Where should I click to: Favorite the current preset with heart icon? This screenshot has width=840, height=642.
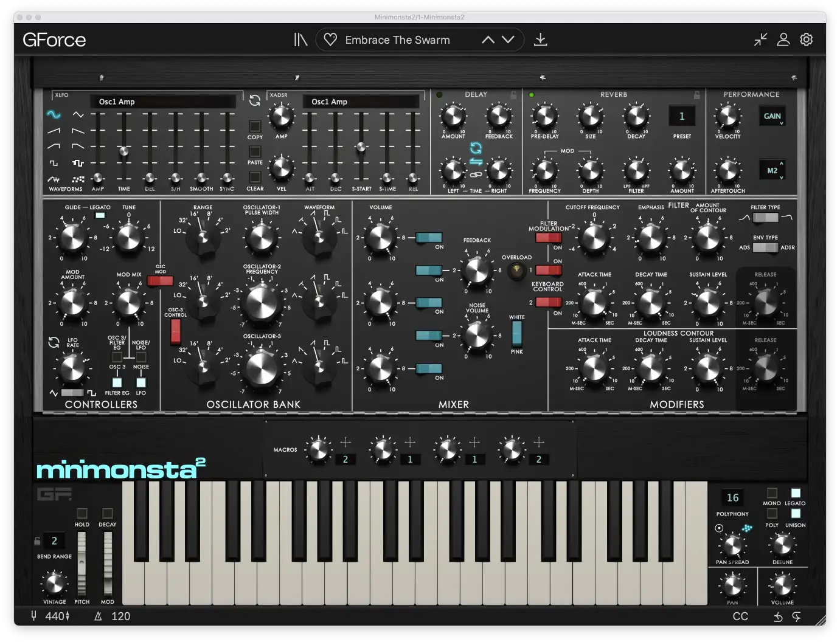(x=330, y=40)
